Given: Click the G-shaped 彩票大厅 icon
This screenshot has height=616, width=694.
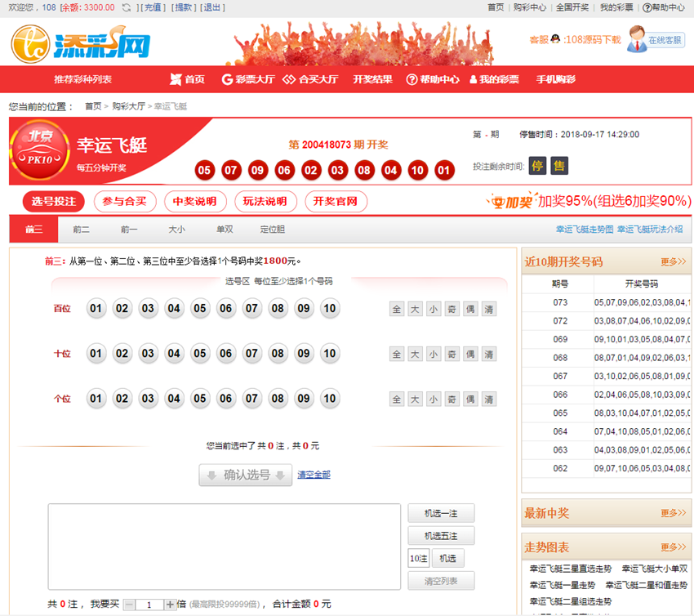Looking at the screenshot, I should pyautogui.click(x=227, y=78).
